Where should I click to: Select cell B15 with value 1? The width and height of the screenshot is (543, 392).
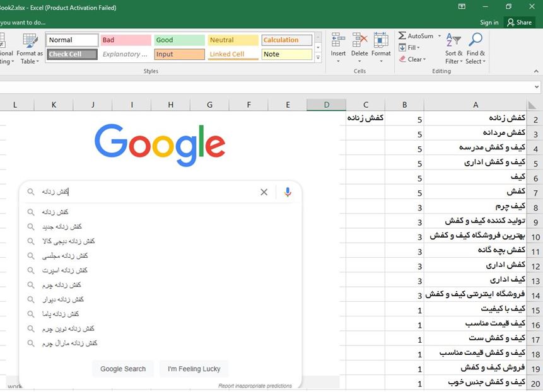[404, 309]
